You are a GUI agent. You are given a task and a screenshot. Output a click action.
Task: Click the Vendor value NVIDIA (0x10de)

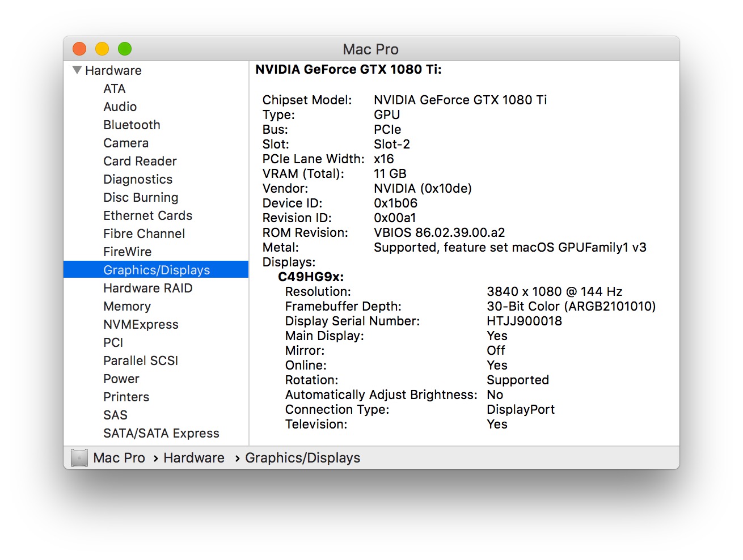pyautogui.click(x=423, y=189)
